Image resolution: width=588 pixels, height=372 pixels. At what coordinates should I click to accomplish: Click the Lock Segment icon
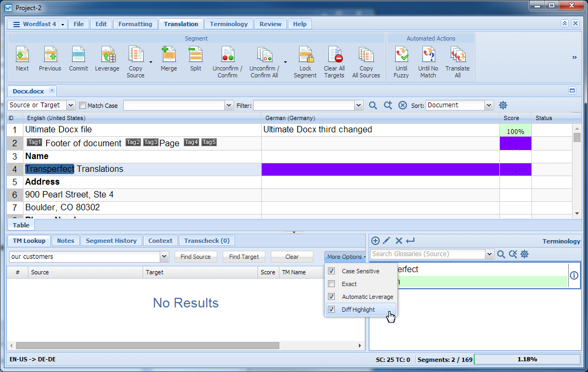tap(305, 55)
